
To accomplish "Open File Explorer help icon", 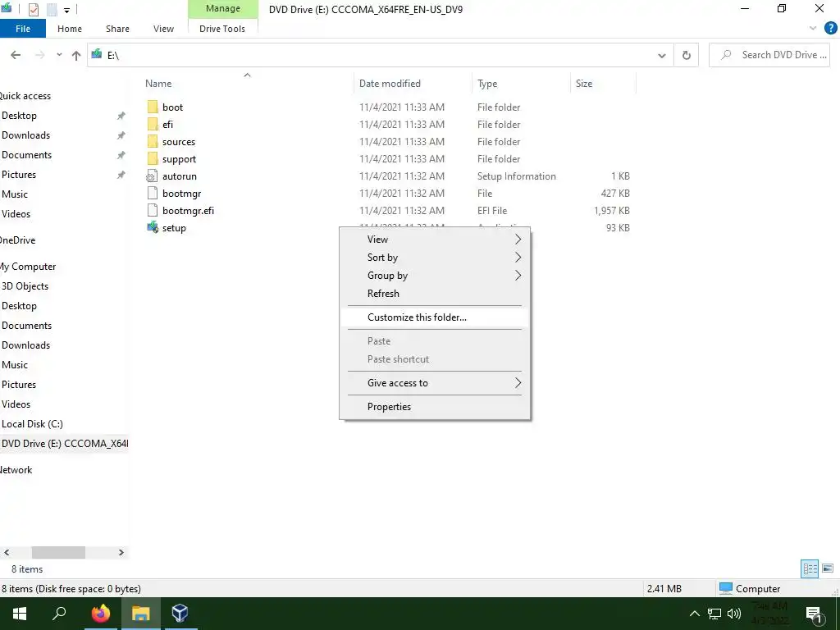I will [x=830, y=29].
